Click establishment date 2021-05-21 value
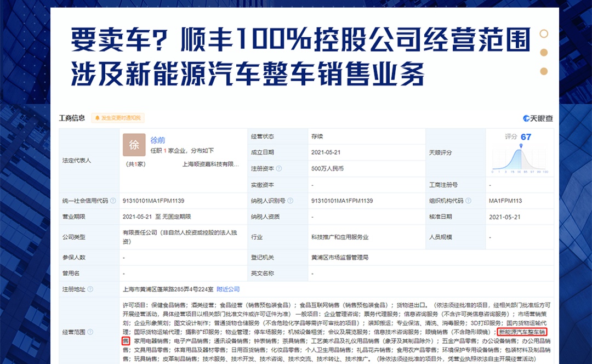This screenshot has width=592, height=364. coord(326,152)
